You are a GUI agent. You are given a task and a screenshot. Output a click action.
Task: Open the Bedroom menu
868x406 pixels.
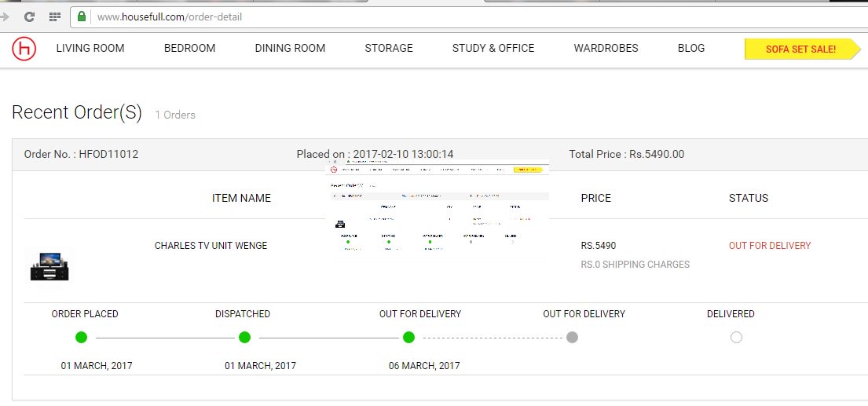pyautogui.click(x=189, y=48)
